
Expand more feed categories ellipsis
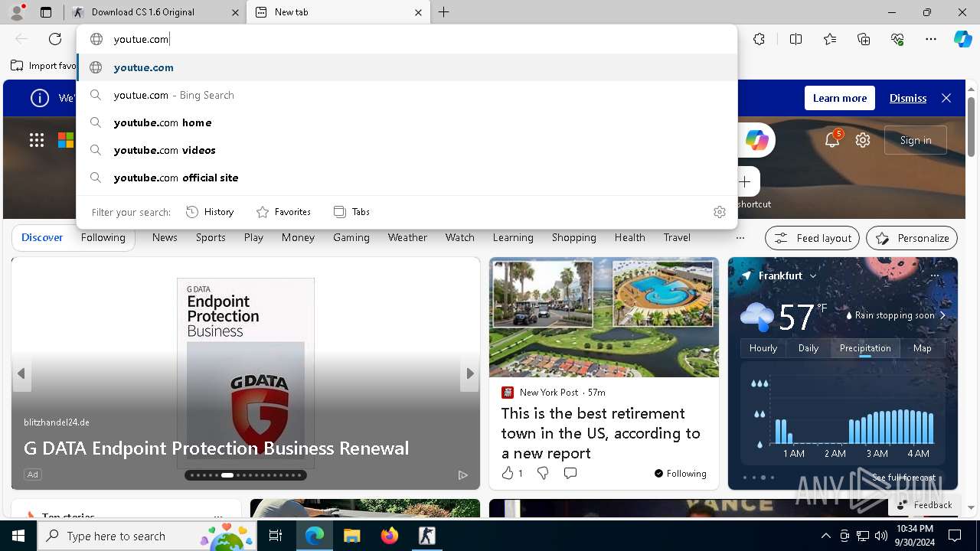pos(740,238)
